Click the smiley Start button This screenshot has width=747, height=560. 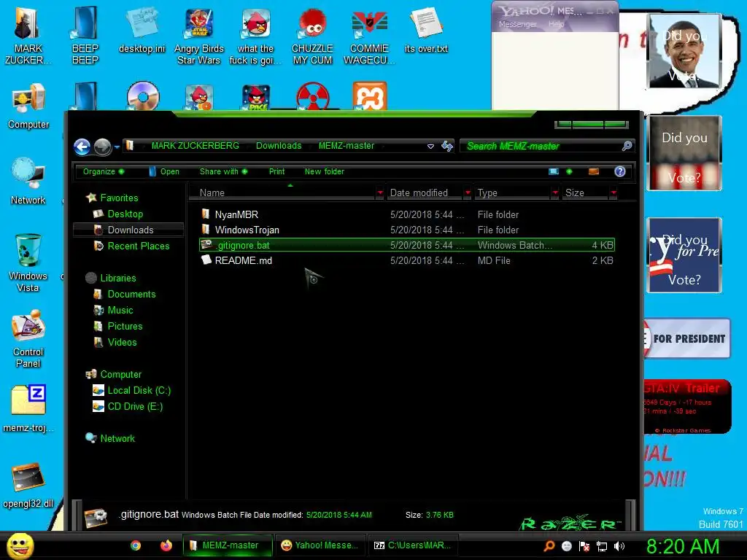point(20,545)
